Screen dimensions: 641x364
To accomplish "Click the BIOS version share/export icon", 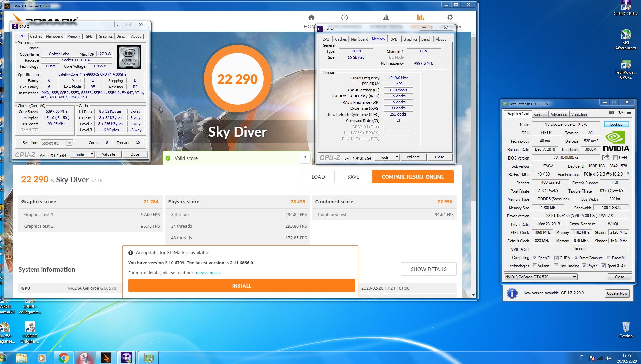I will click(606, 157).
